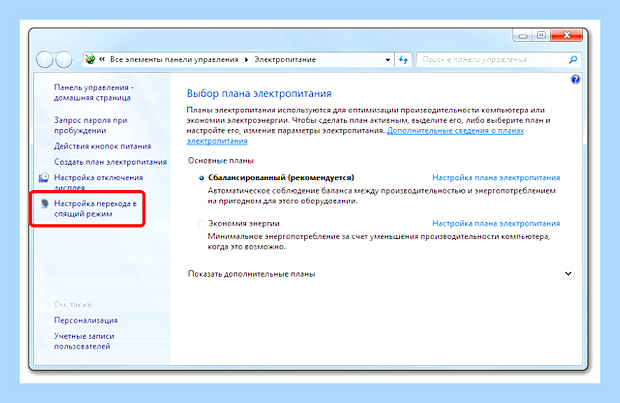Viewport: 620px width, 403px height.
Task: Open Настройка перехода в спящий режим link
Action: [x=95, y=208]
